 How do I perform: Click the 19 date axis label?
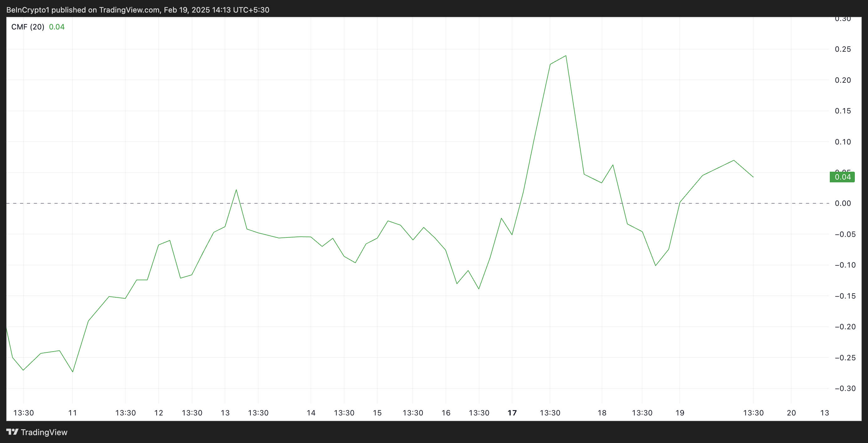680,413
